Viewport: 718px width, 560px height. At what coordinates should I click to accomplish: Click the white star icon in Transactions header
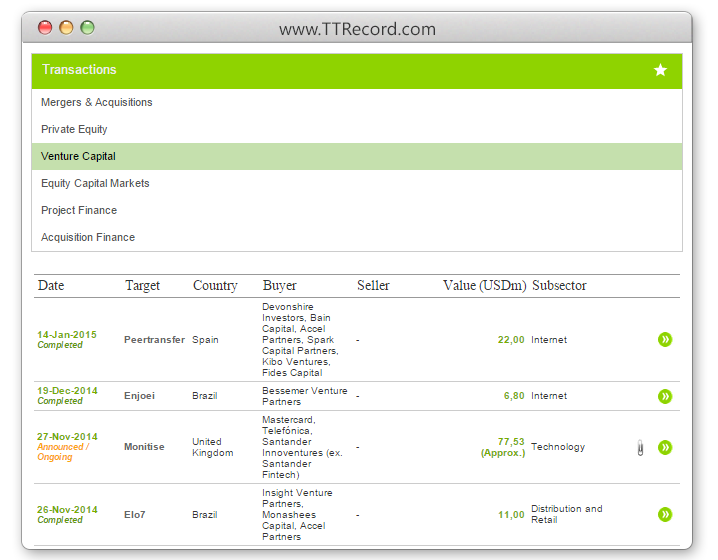[x=660, y=70]
